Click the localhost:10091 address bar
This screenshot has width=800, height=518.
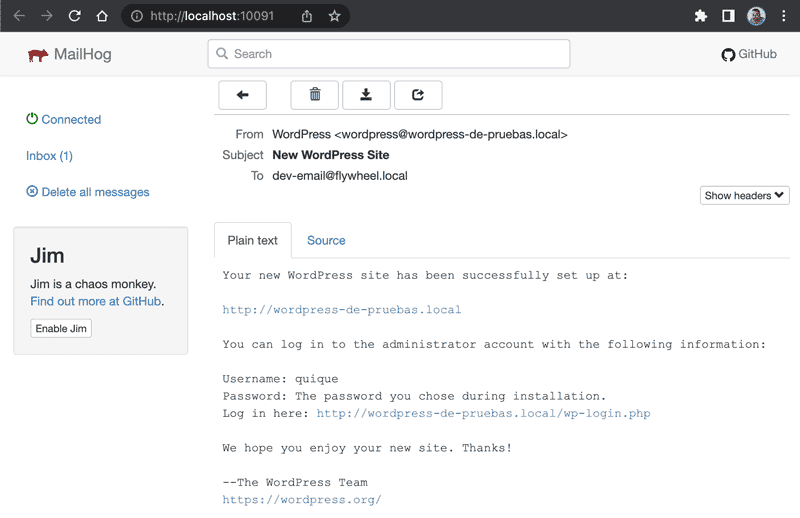212,16
